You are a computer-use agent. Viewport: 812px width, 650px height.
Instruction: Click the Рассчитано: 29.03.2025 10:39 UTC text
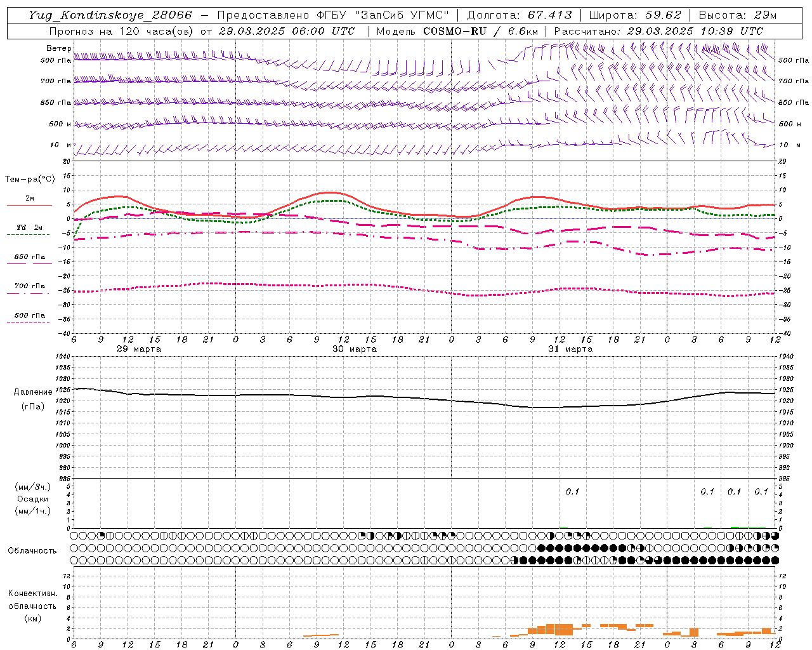[x=658, y=31]
